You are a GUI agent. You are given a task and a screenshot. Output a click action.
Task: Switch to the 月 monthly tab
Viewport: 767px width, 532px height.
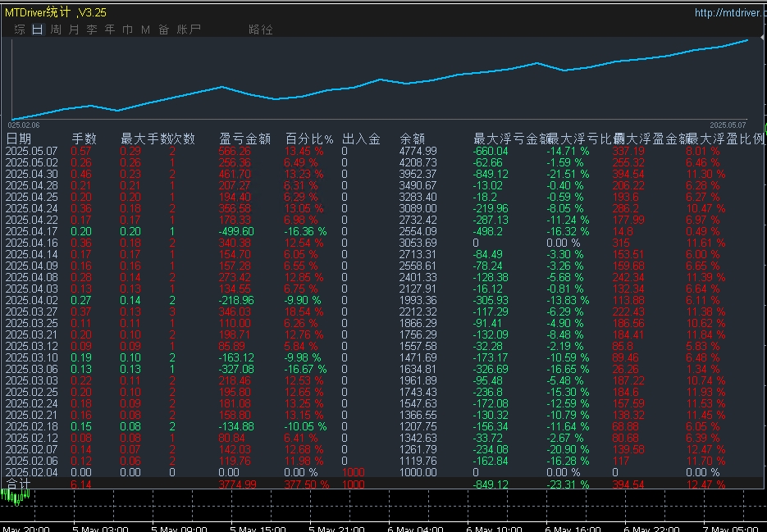click(x=73, y=30)
